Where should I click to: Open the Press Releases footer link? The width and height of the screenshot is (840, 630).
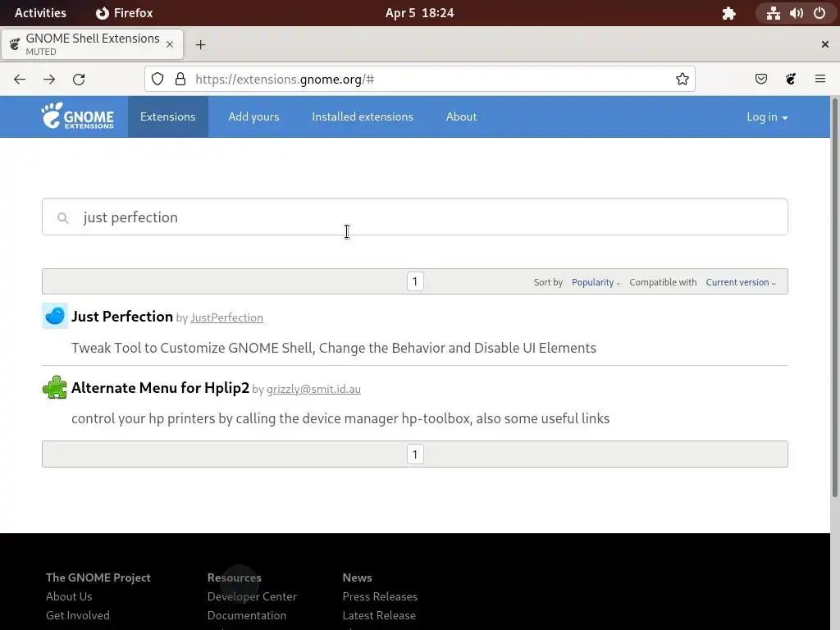380,596
